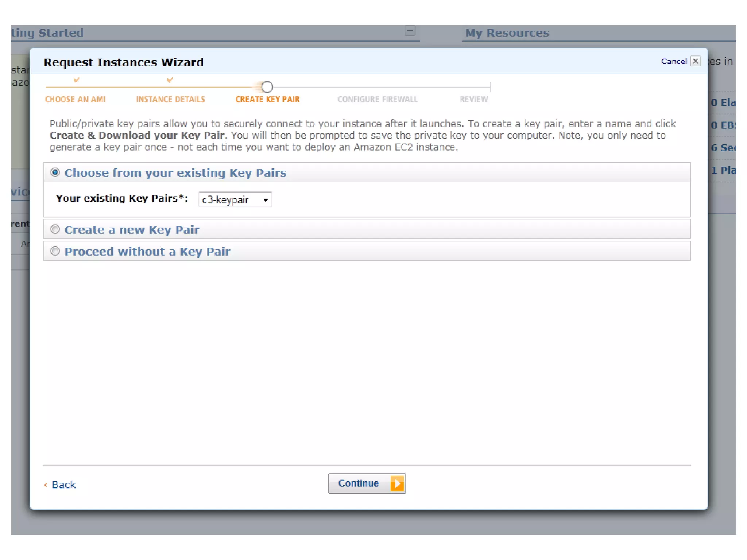Click the small arrow before Back
This screenshot has width=747, height=560.
(x=46, y=485)
